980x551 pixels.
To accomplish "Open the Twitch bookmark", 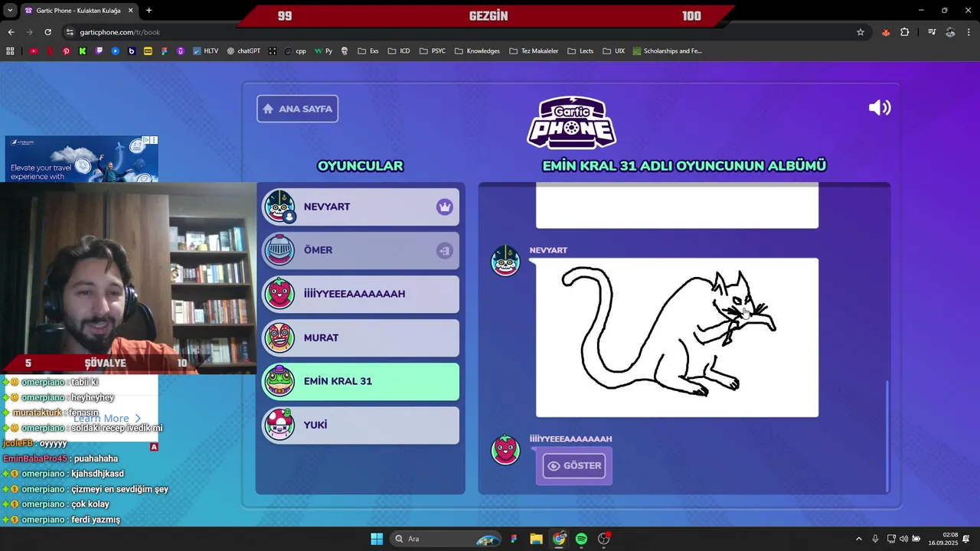I will (99, 51).
